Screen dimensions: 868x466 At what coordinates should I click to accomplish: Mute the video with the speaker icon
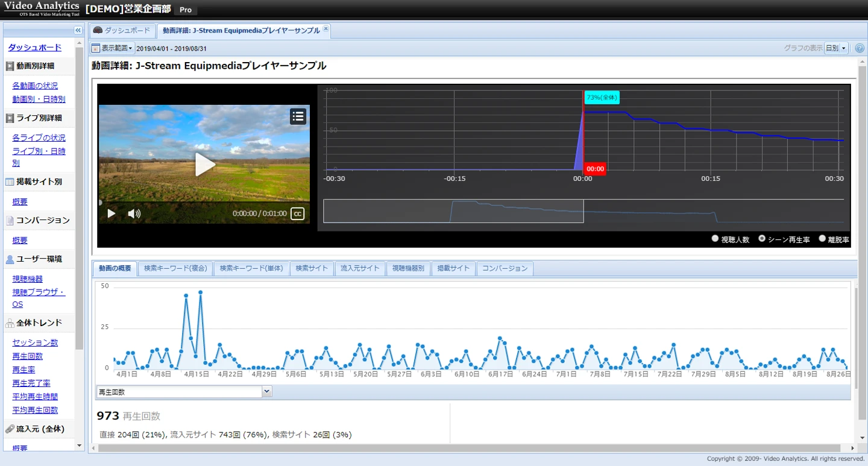coord(134,213)
